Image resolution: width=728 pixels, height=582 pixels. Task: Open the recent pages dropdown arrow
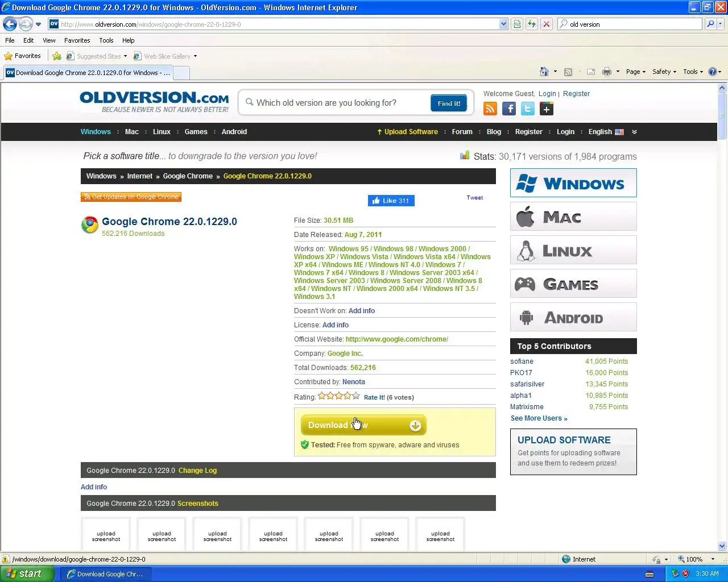click(x=38, y=24)
